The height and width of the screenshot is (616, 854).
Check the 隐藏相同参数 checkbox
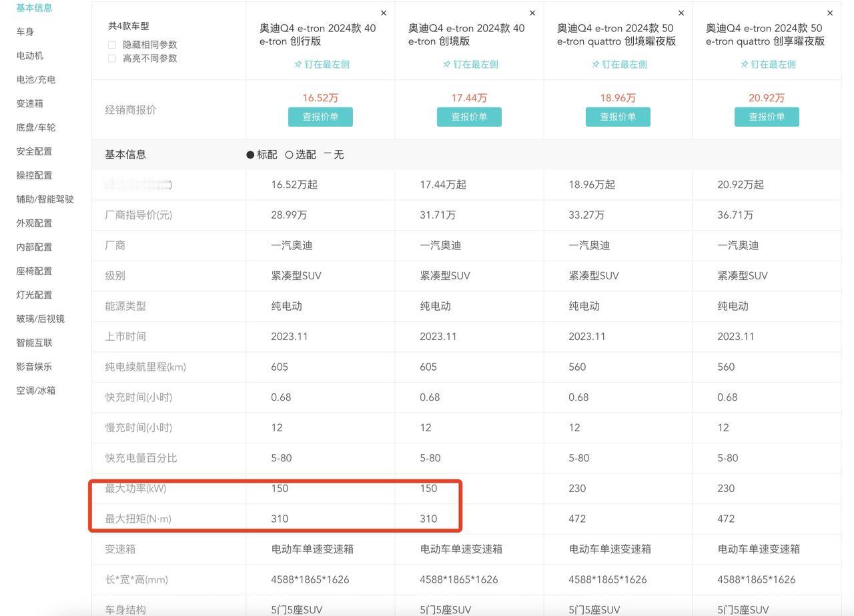pyautogui.click(x=112, y=45)
